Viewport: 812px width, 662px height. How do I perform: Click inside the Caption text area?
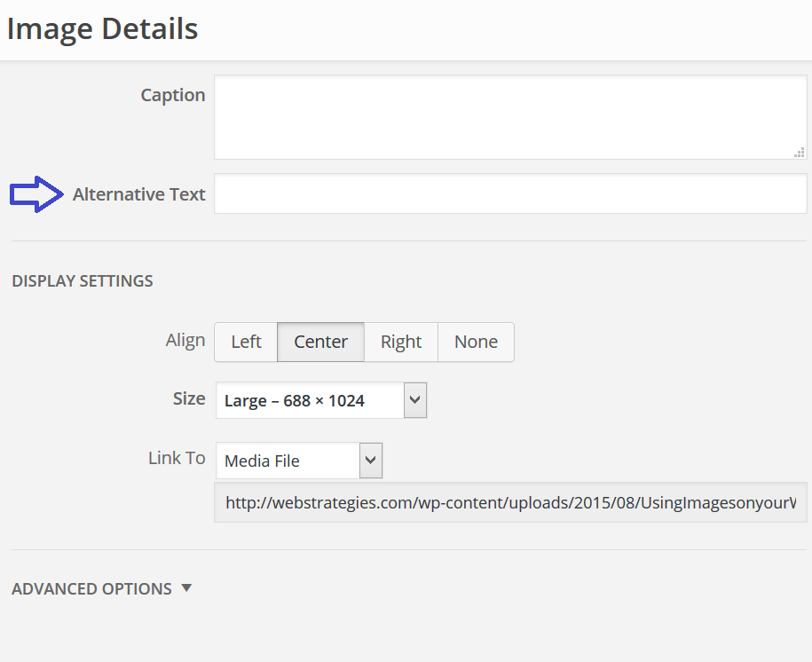pyautogui.click(x=510, y=117)
